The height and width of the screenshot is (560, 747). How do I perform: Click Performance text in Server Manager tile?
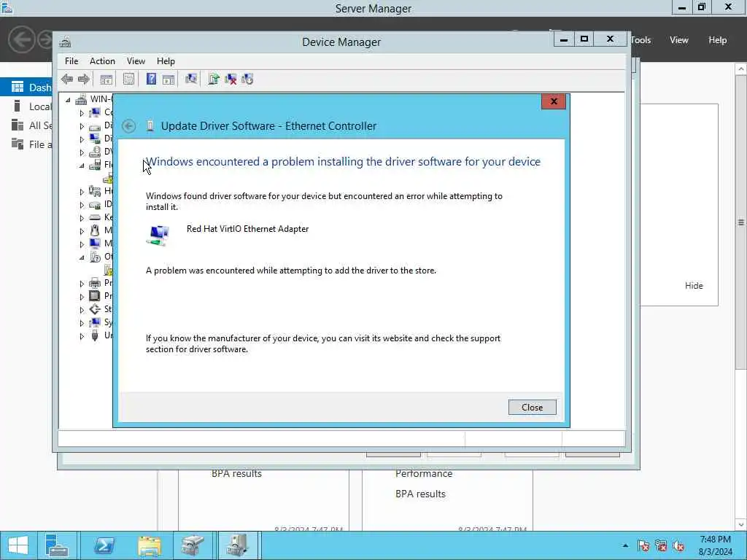tap(424, 473)
